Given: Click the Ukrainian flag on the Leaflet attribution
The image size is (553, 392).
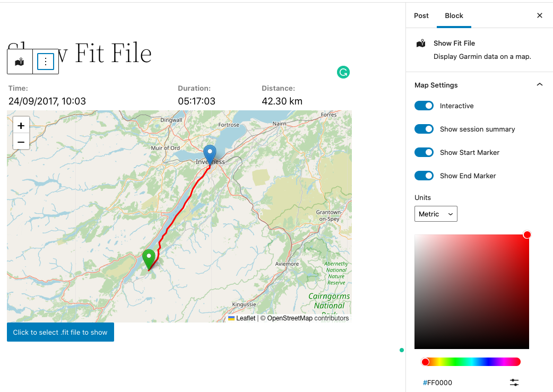Looking at the screenshot, I should point(230,318).
